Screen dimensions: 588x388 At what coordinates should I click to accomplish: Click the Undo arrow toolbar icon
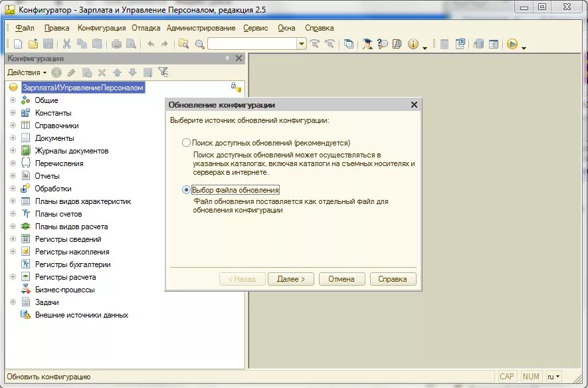151,44
